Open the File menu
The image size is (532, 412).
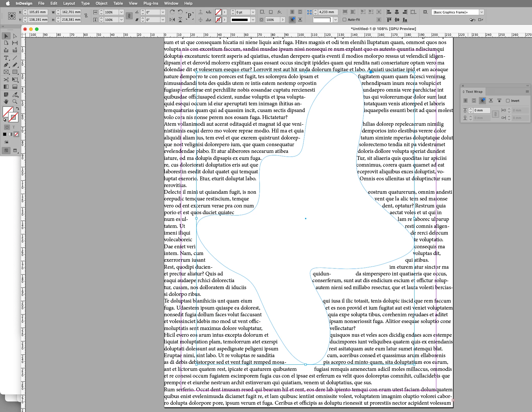(x=41, y=3)
